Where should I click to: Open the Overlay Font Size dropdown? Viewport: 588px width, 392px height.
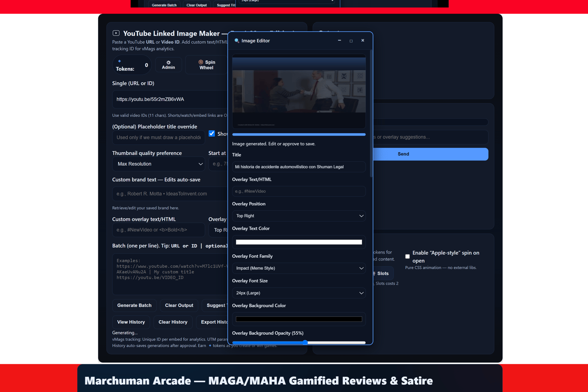pos(299,293)
